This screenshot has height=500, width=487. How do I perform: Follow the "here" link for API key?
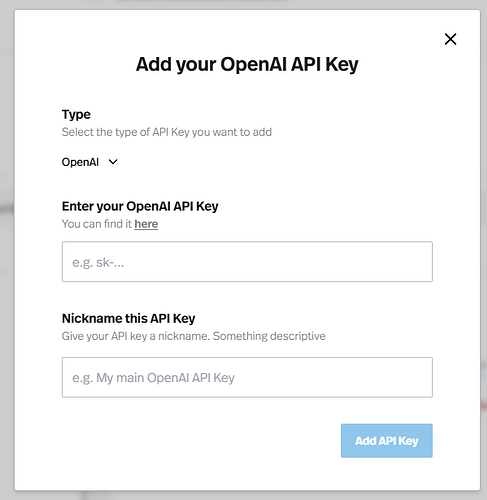click(146, 224)
